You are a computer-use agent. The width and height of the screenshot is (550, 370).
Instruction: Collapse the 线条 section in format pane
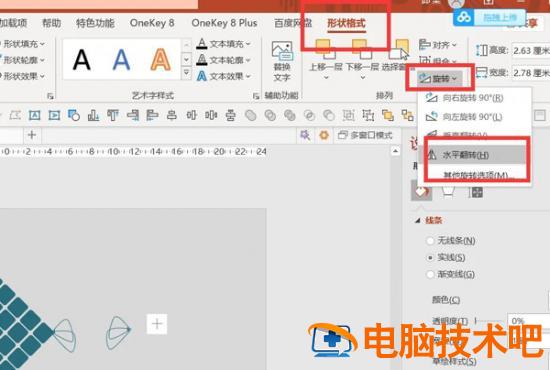coord(417,221)
